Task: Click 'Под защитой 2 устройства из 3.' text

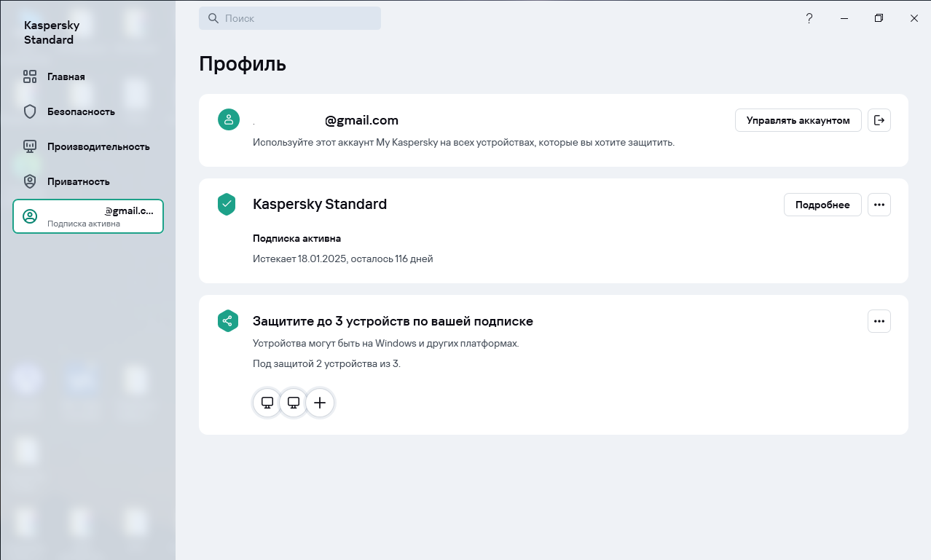Action: coord(326,363)
